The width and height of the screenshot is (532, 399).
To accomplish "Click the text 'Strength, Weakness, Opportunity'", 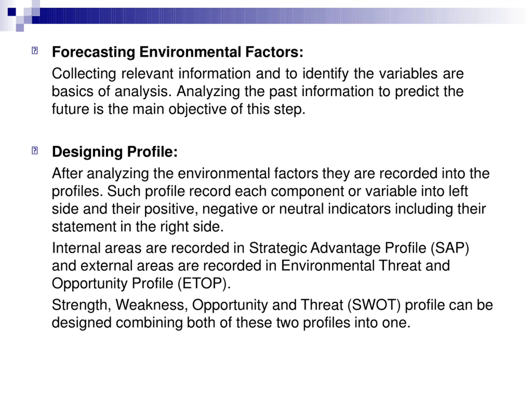I will pos(160,305).
